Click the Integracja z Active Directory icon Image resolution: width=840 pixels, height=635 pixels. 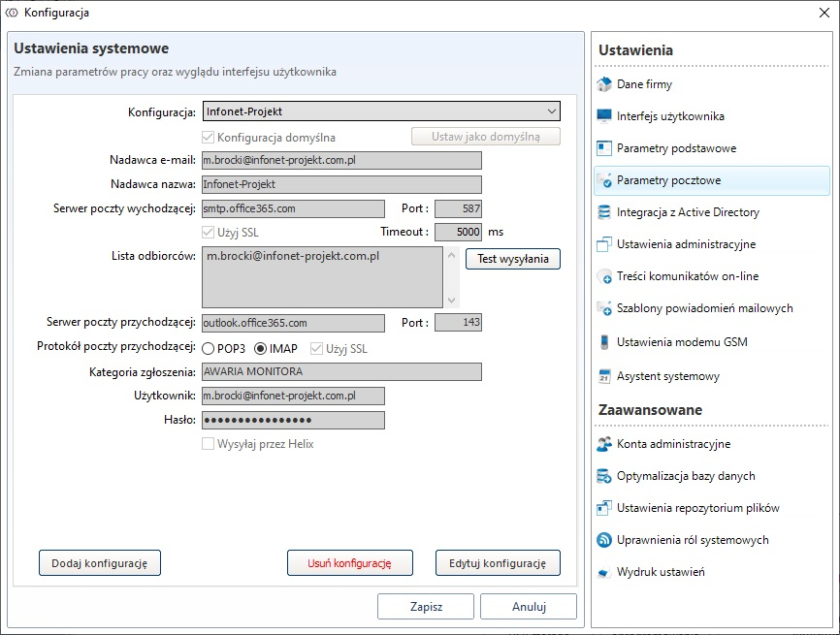click(604, 212)
